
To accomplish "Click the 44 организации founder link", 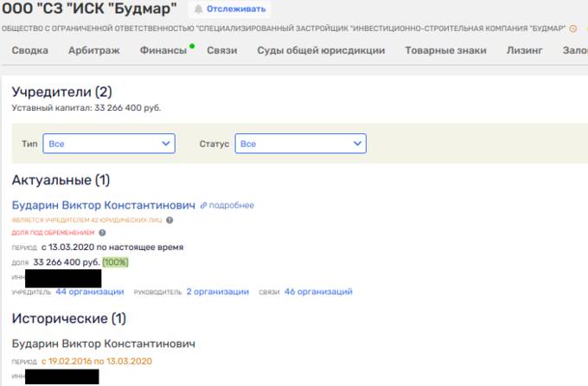I will [90, 292].
